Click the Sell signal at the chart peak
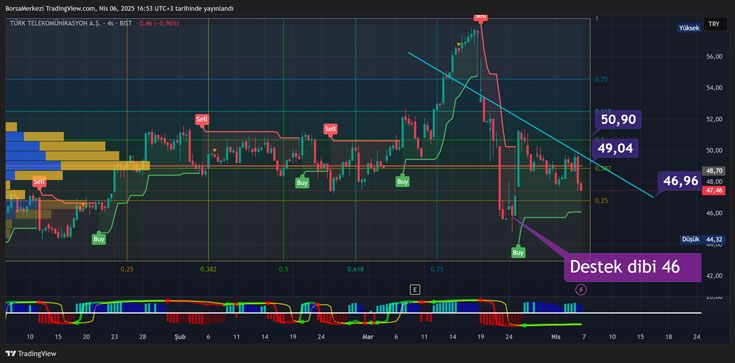 coord(480,16)
